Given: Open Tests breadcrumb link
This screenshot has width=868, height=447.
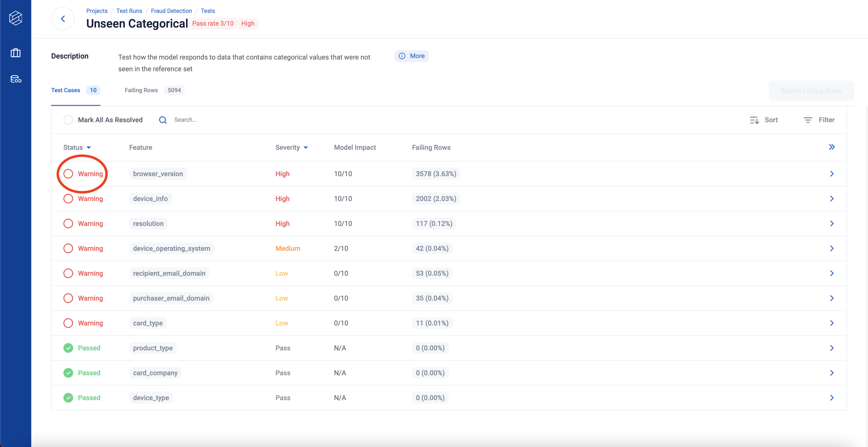Looking at the screenshot, I should 207,11.
